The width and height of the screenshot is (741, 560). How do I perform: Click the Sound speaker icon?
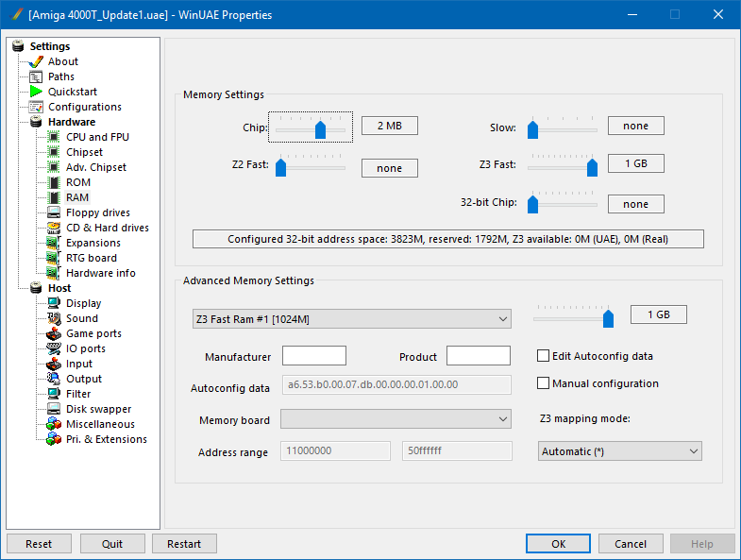pyautogui.click(x=54, y=318)
